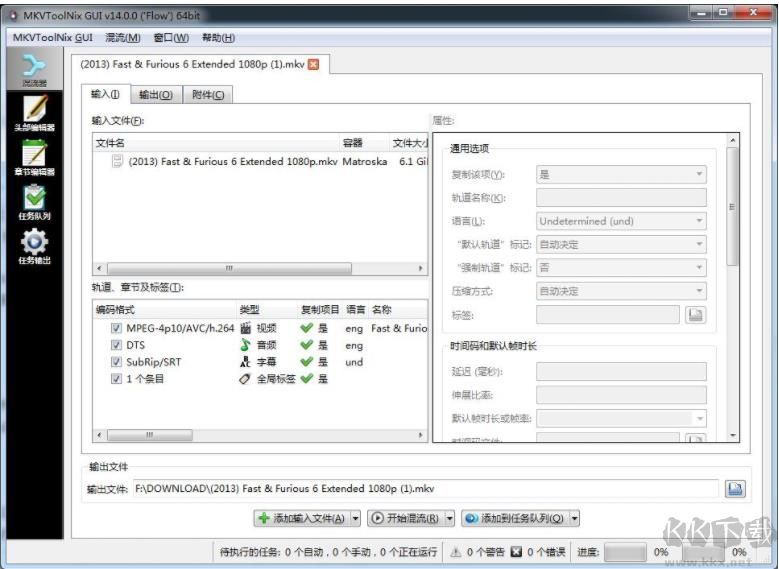This screenshot has width=779, height=569.
Task: Click the 文件名 column header
Action: click(216, 143)
